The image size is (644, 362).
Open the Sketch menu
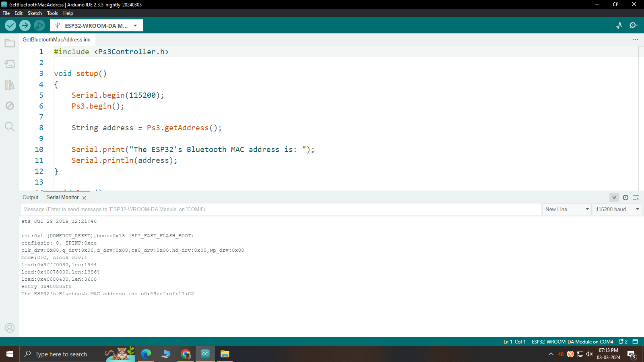[35, 13]
